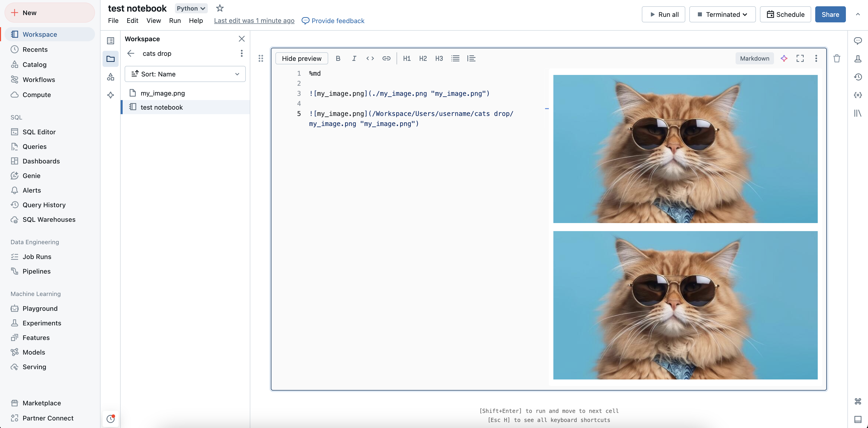Open the View menu
Viewport: 868px width, 428px height.
pyautogui.click(x=153, y=20)
